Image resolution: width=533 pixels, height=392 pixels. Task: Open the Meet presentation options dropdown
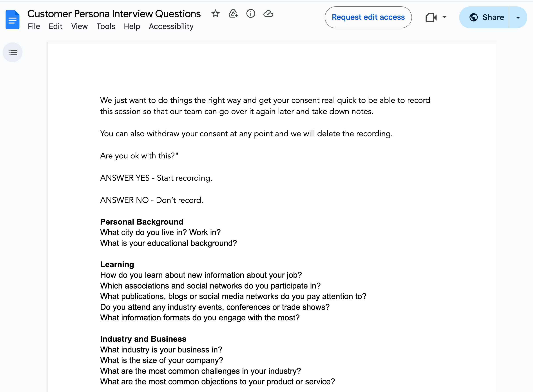tap(444, 17)
